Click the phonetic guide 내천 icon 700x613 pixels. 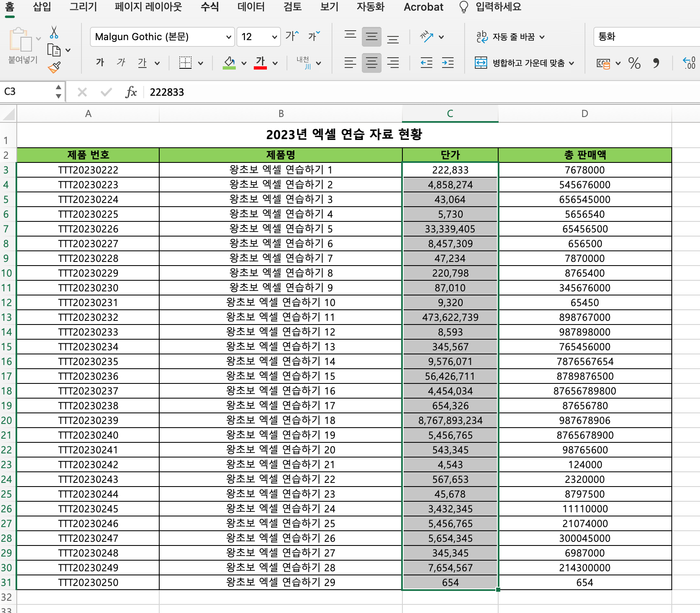click(x=304, y=63)
